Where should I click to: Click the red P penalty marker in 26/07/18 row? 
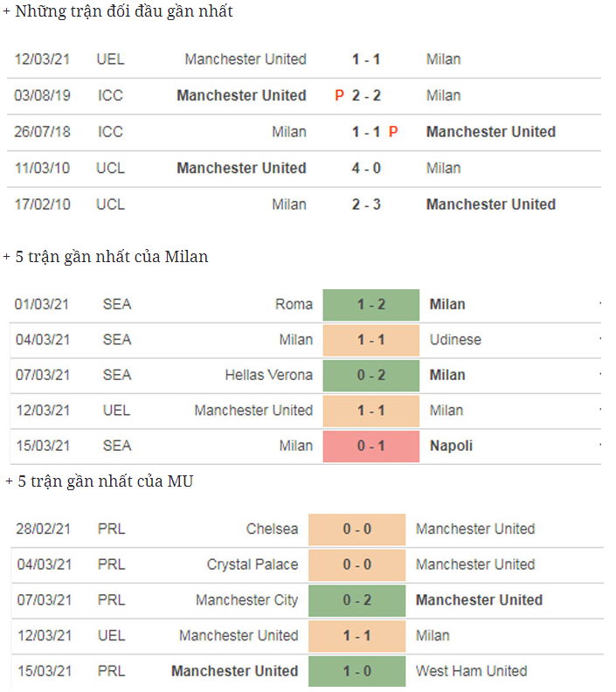(393, 132)
